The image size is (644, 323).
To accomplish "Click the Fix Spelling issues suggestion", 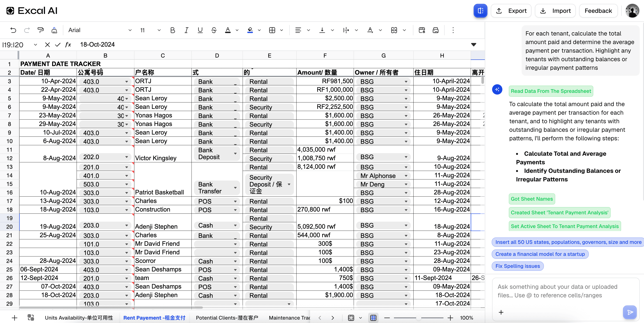I will pyautogui.click(x=518, y=266).
